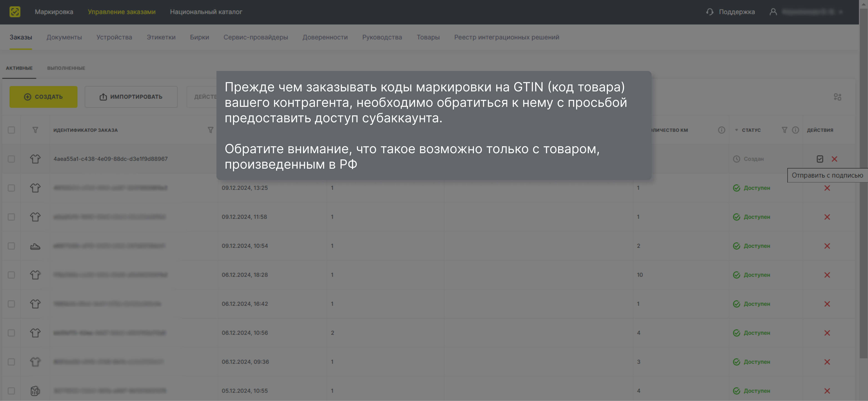Open column settings icon above table

[837, 97]
